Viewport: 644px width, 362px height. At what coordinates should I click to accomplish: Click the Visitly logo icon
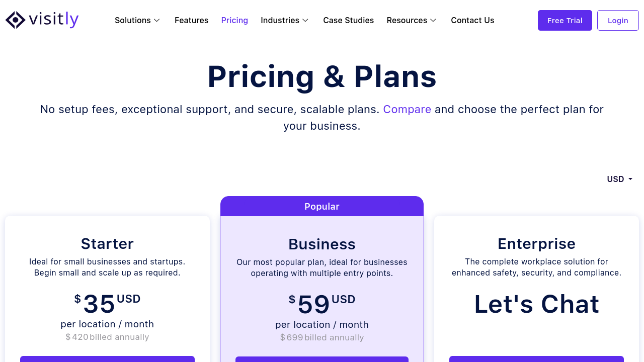16,20
